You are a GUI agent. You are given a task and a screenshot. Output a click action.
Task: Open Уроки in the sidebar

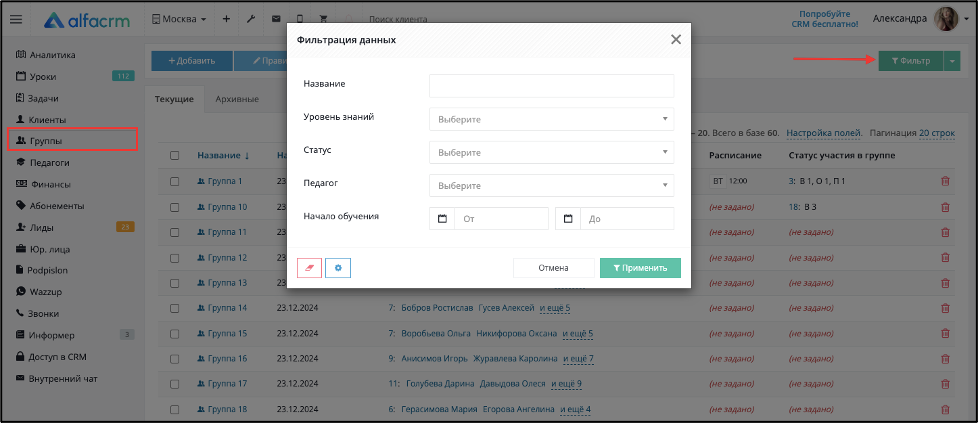point(36,77)
